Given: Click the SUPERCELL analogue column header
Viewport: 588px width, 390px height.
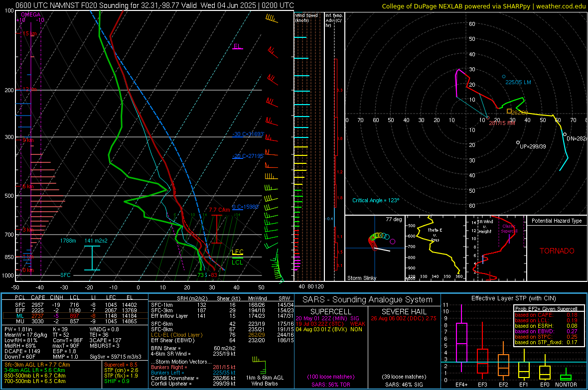Looking at the screenshot, I should [331, 312].
